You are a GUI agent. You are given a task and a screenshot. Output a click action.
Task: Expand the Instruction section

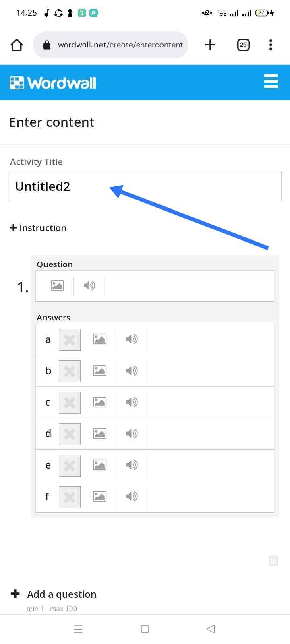click(x=38, y=228)
